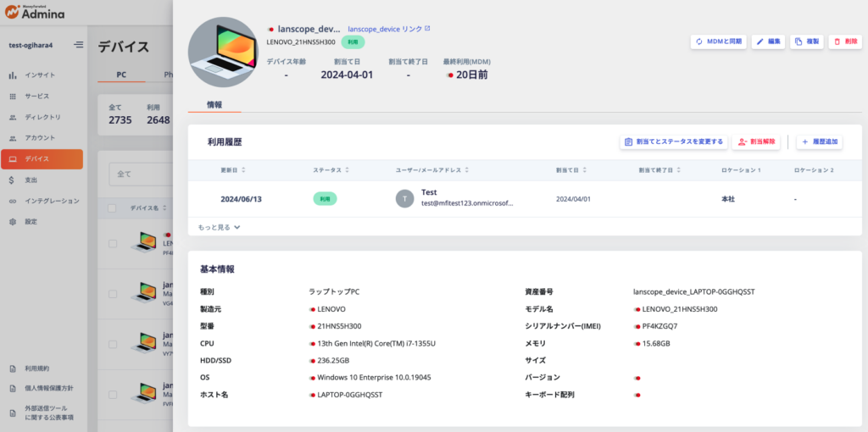Click the 削除 delete button
This screenshot has width=868, height=432.
[845, 42]
